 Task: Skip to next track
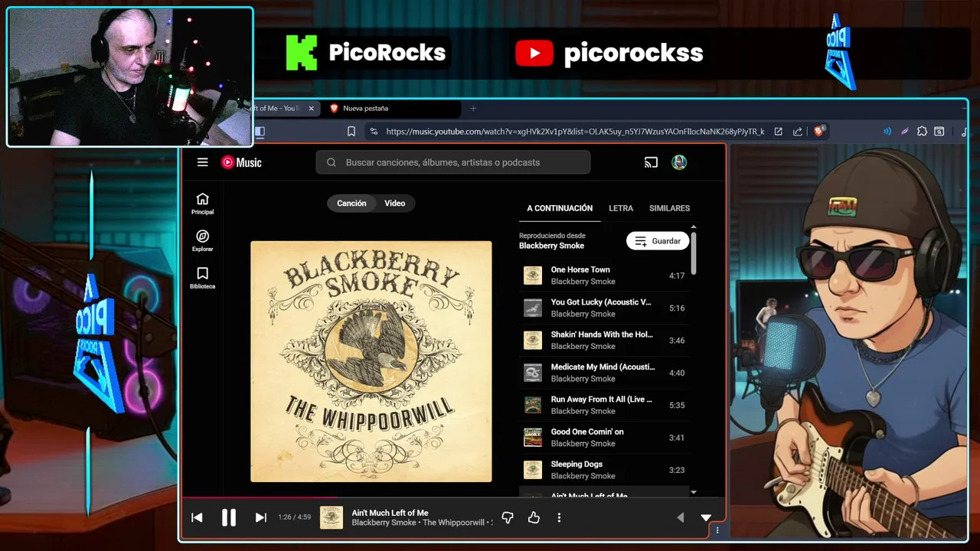[260, 517]
